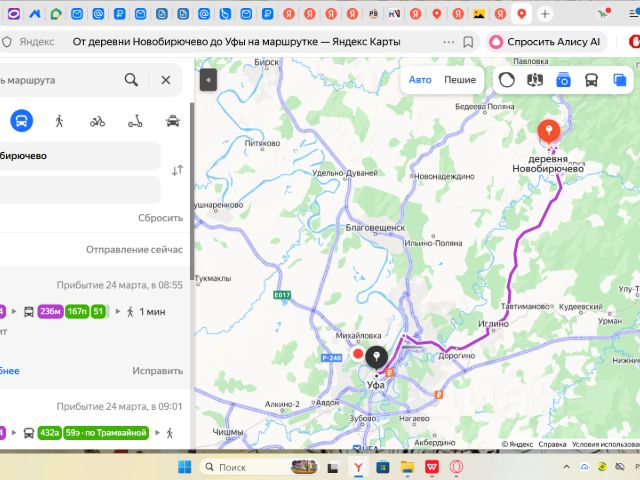Open a new browser tab

[544, 14]
